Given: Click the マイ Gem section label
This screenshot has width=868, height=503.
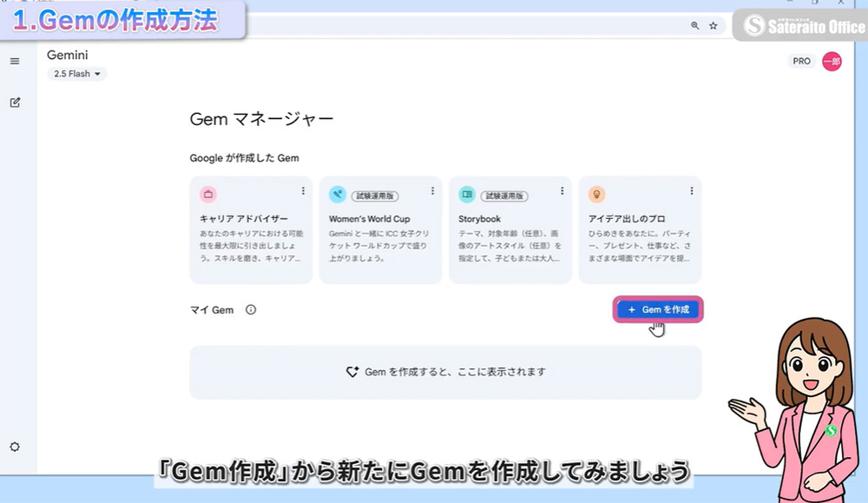Looking at the screenshot, I should tap(212, 310).
